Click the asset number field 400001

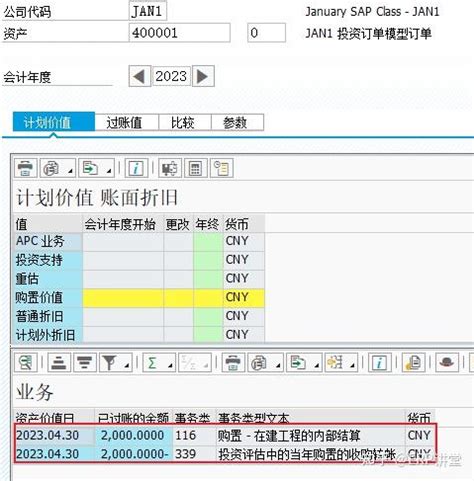pyautogui.click(x=179, y=33)
